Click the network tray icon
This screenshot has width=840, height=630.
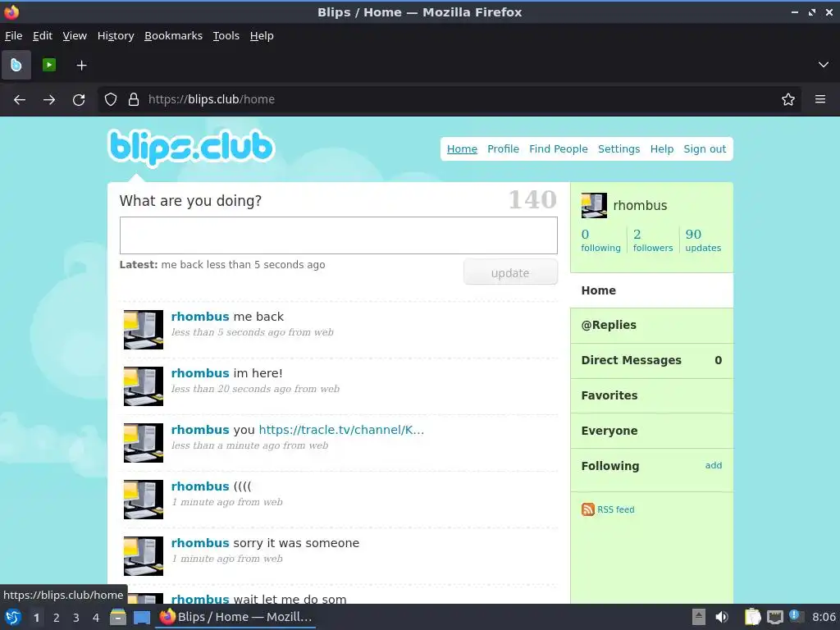(774, 617)
